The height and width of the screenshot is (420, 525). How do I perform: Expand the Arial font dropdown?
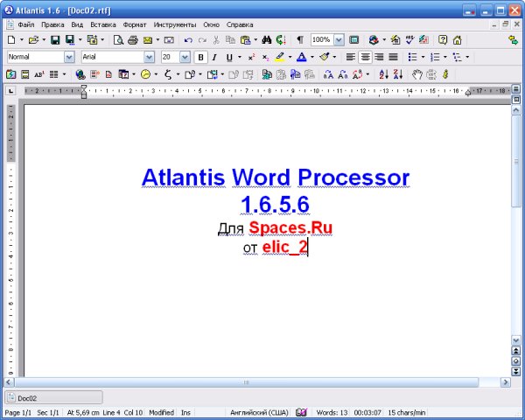point(149,57)
